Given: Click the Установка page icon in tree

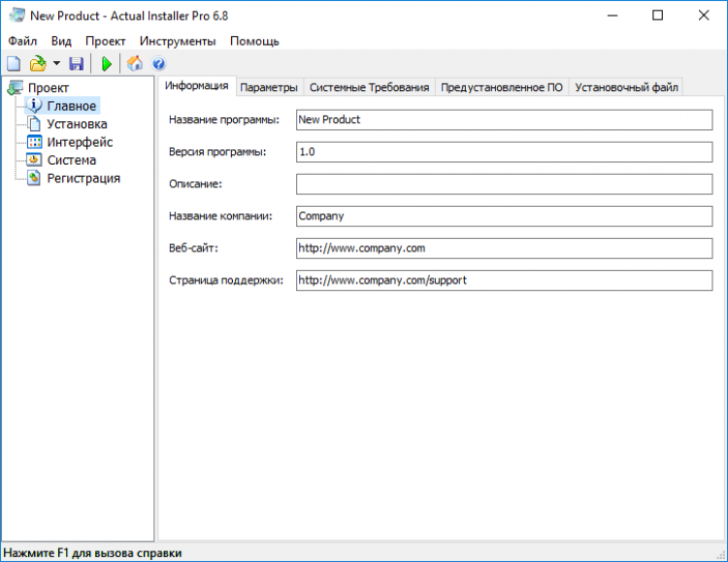Looking at the screenshot, I should [x=34, y=124].
